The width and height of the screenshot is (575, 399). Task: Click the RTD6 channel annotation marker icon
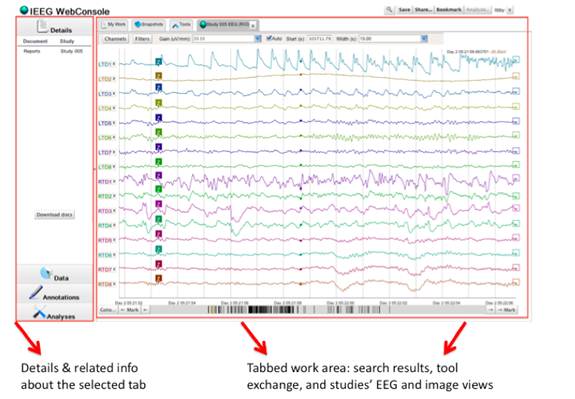tap(158, 249)
